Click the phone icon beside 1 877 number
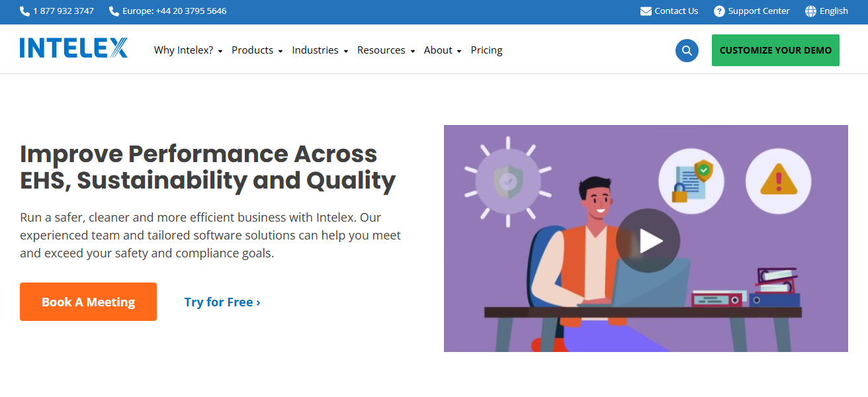868x397 pixels. (25, 11)
